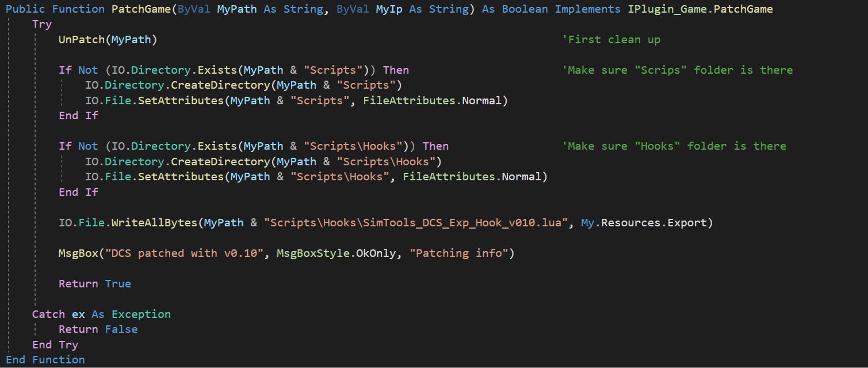868x368 pixels.
Task: Click the UnPatch method call
Action: pos(82,40)
